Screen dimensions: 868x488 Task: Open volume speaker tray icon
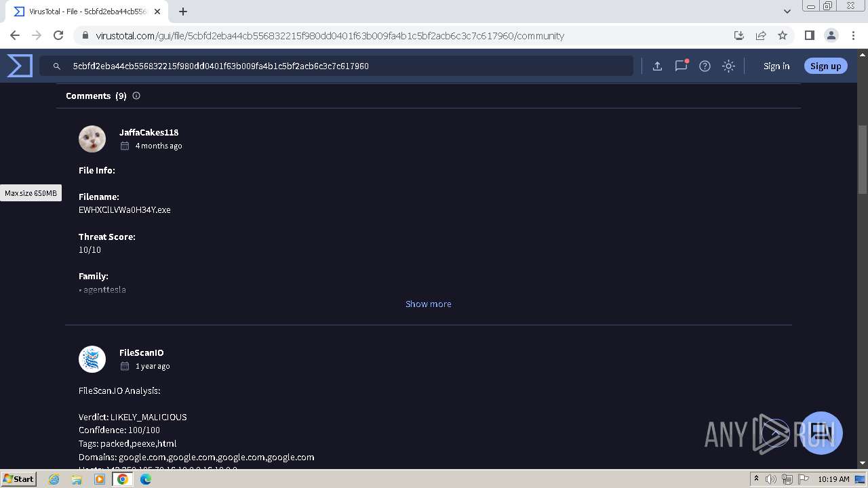[x=771, y=479]
